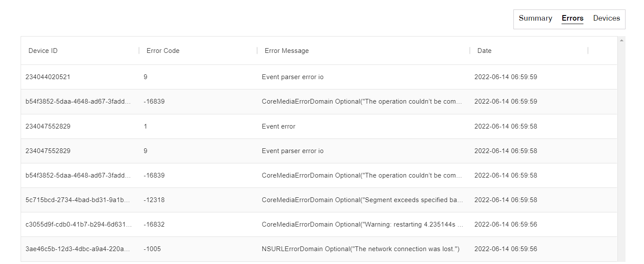Click device ID starting with 3ae46c5b
This screenshot has height=264, width=644.
click(x=78, y=249)
